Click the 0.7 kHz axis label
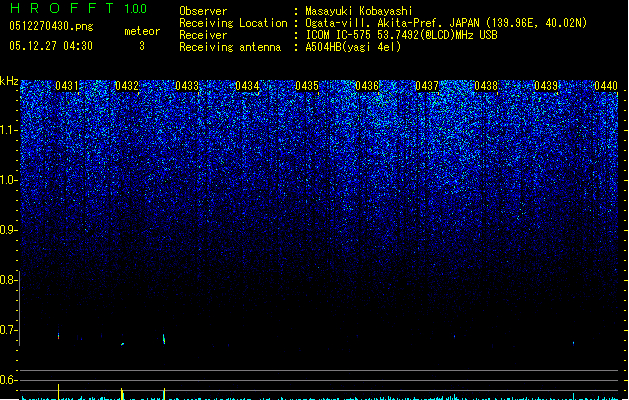This screenshot has width=629, height=400. tap(8, 330)
